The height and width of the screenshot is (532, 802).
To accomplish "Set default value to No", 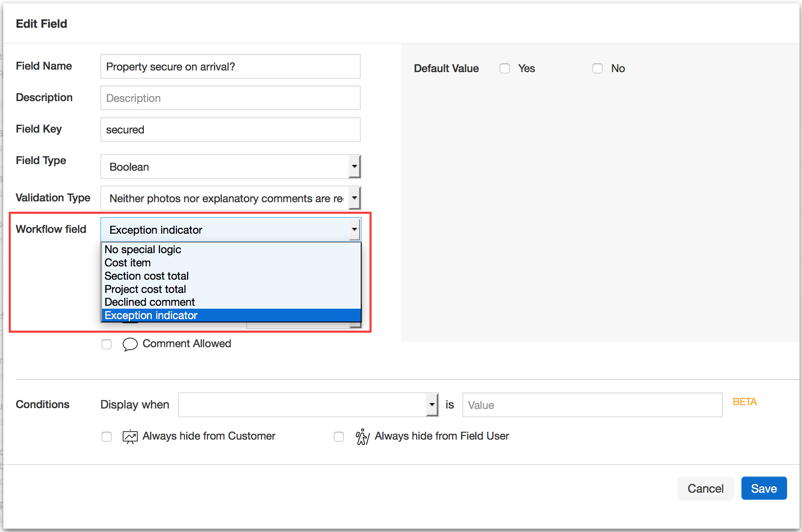I will pos(597,68).
